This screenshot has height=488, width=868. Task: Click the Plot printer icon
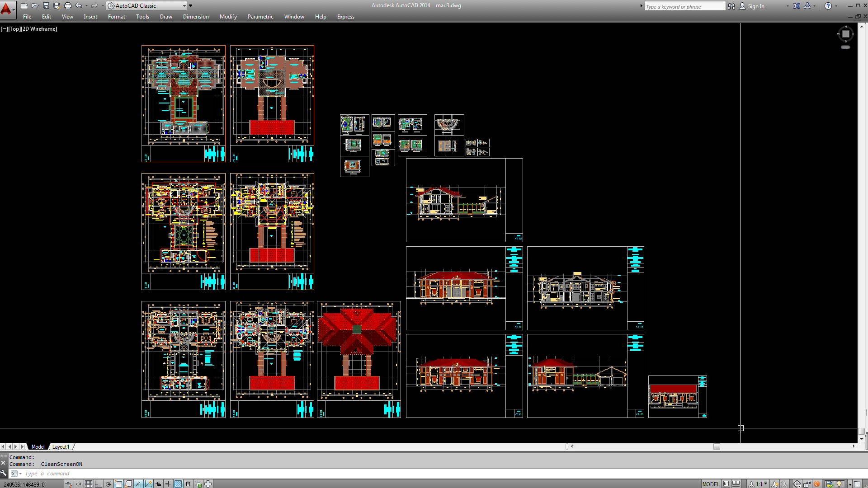pos(67,6)
